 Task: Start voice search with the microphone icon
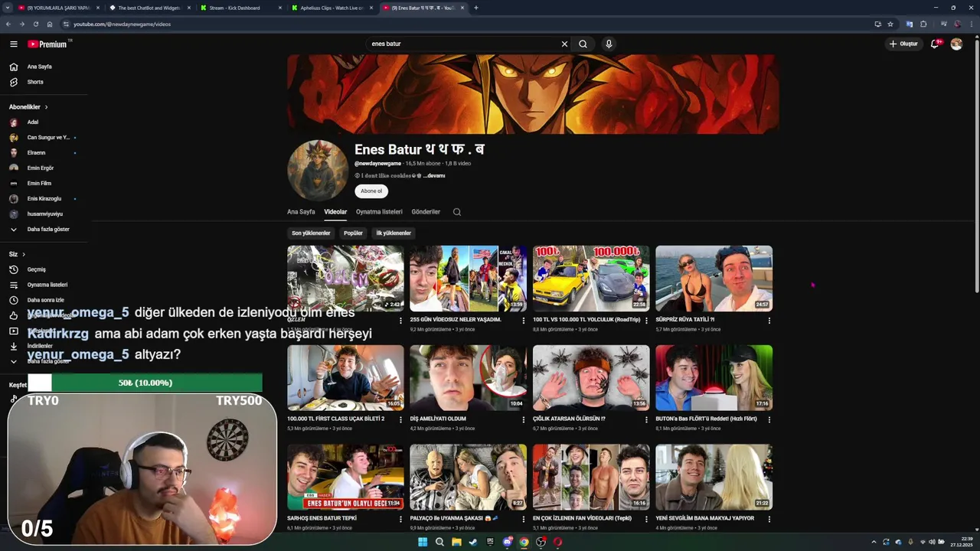(609, 44)
